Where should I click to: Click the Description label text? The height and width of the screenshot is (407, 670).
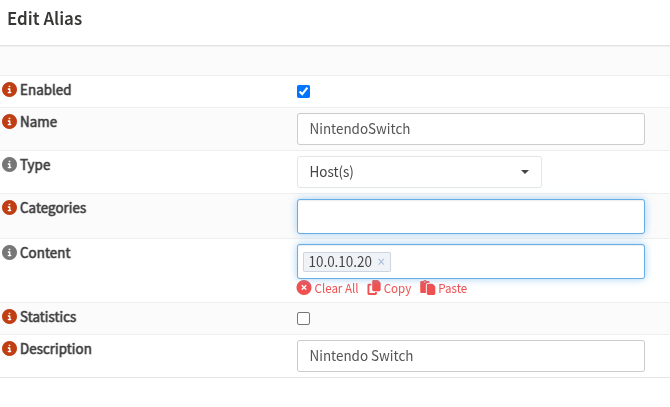pyautogui.click(x=56, y=349)
